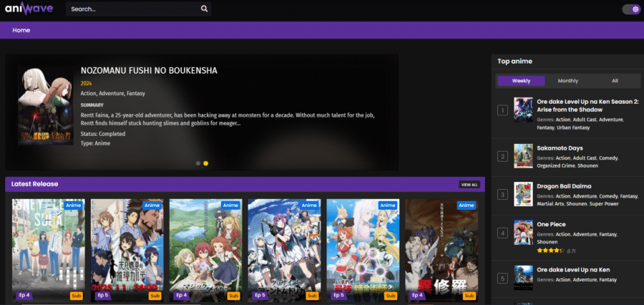Click the search magnifier icon
The image size is (644, 305).
click(x=204, y=9)
